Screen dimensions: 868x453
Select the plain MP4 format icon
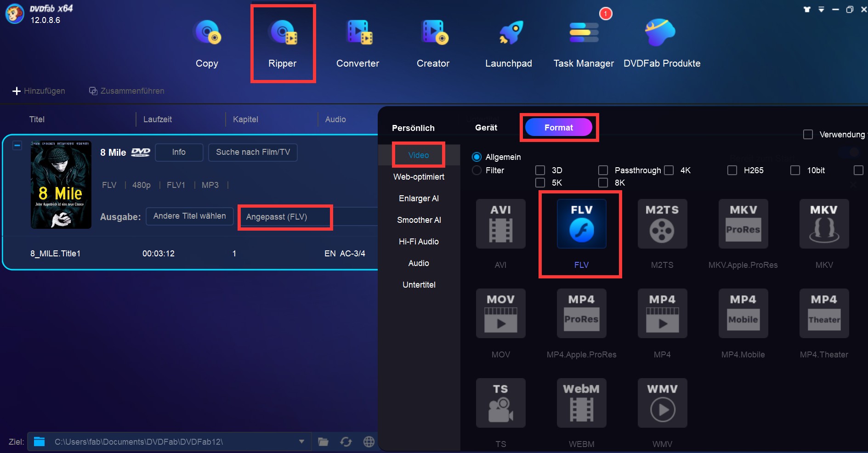pos(663,313)
